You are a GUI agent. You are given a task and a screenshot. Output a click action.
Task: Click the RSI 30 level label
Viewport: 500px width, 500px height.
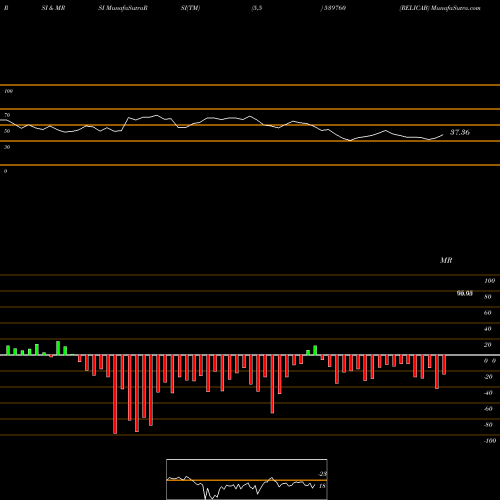[x=7, y=147]
